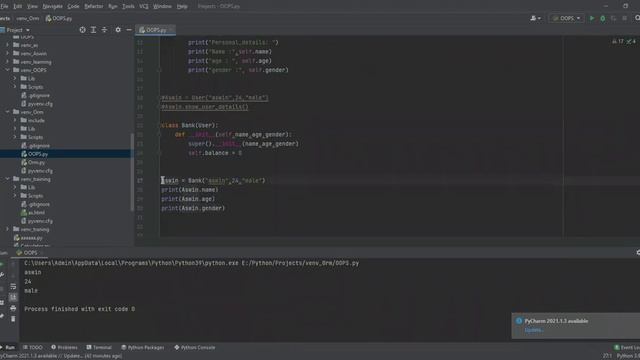The width and height of the screenshot is (640, 360).
Task: Close the OOPS.py editor tab
Action: tap(171, 30)
